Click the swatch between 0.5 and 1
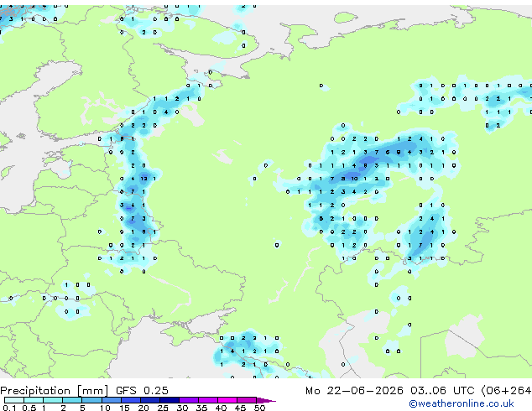 (x=34, y=400)
